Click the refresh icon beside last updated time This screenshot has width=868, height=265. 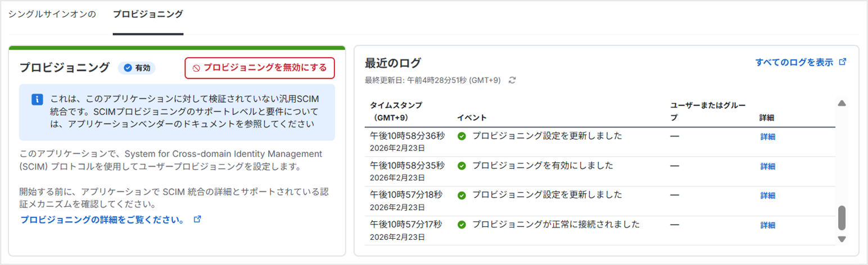point(512,80)
